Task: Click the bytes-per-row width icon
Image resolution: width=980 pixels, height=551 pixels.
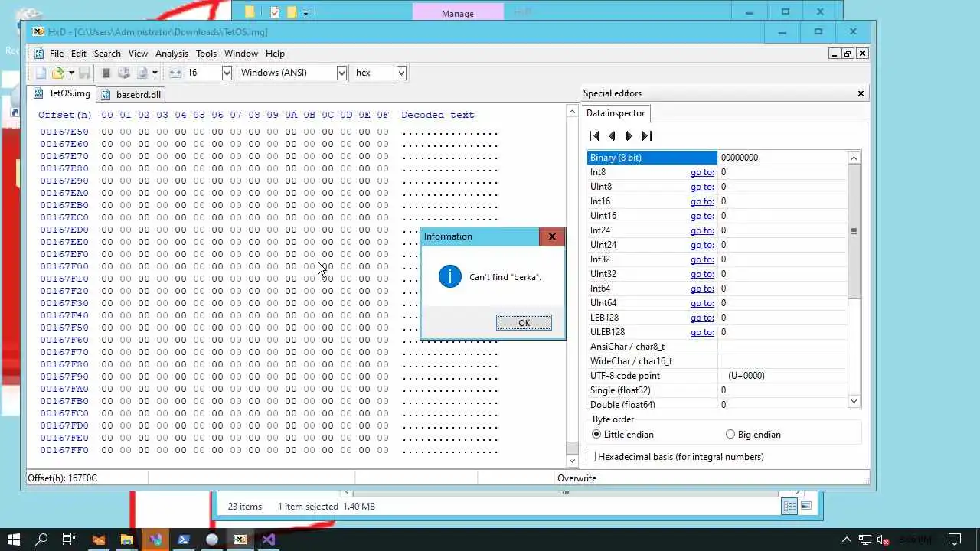Action: click(175, 73)
